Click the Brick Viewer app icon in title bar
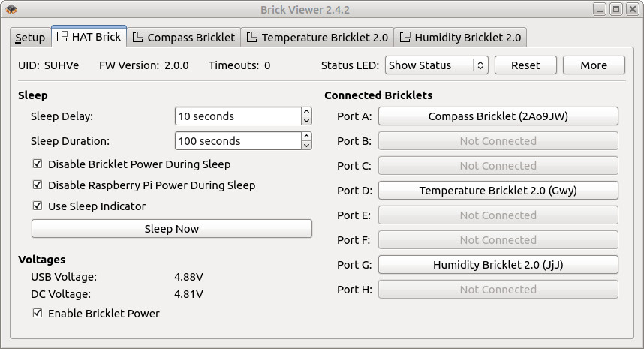This screenshot has width=644, height=349. pyautogui.click(x=11, y=9)
